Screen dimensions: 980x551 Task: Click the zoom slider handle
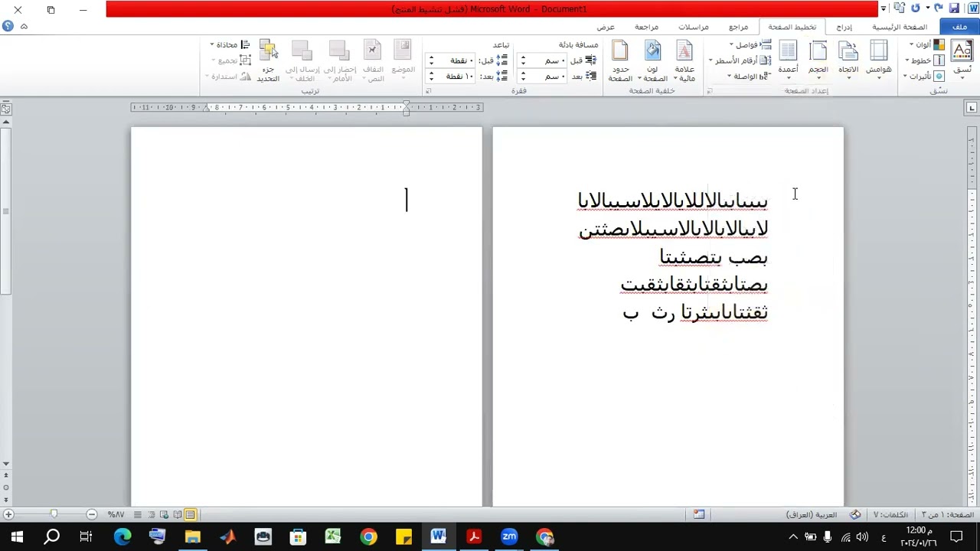point(54,515)
